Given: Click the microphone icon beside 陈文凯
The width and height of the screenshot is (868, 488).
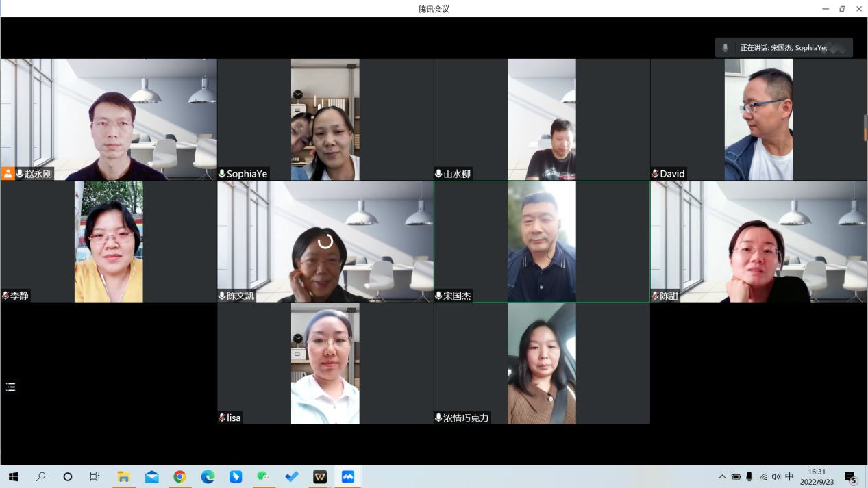Looking at the screenshot, I should (222, 296).
